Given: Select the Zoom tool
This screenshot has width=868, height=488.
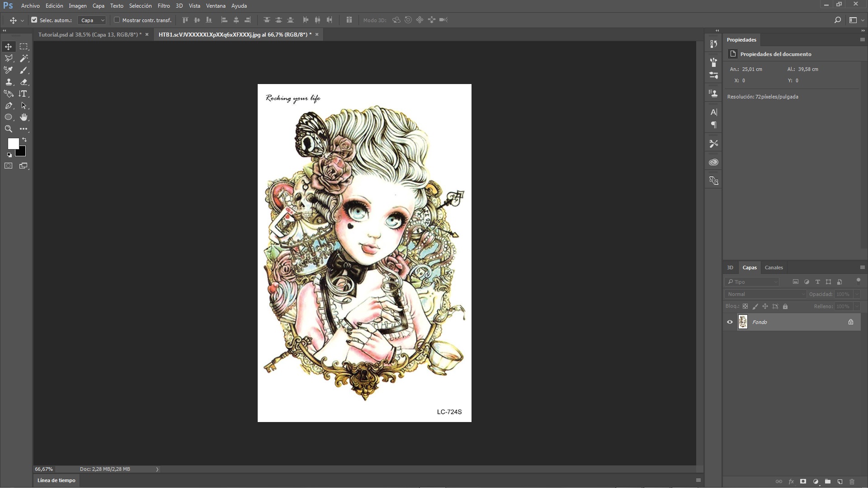Looking at the screenshot, I should pos(9,129).
